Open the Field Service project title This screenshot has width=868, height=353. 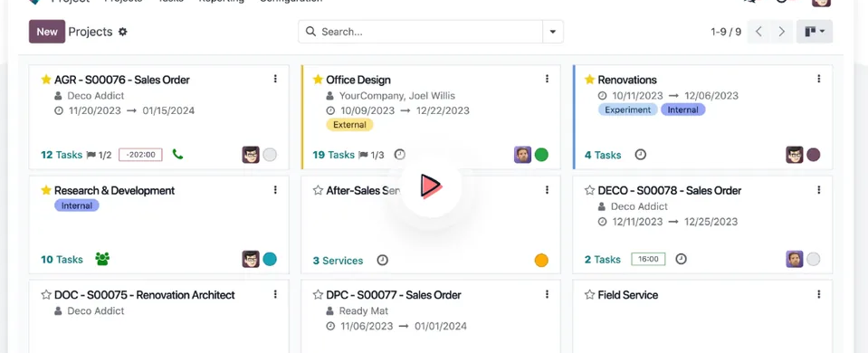tap(628, 295)
